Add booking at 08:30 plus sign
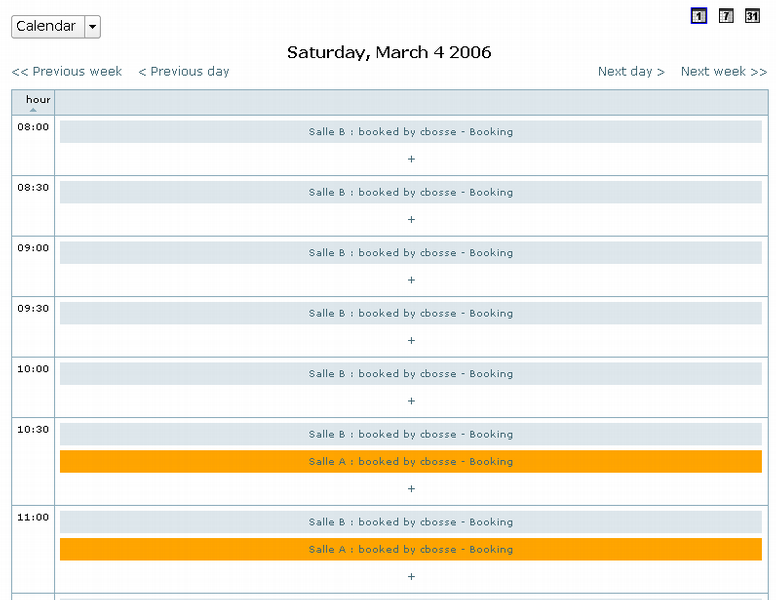This screenshot has width=776, height=600. (x=411, y=220)
